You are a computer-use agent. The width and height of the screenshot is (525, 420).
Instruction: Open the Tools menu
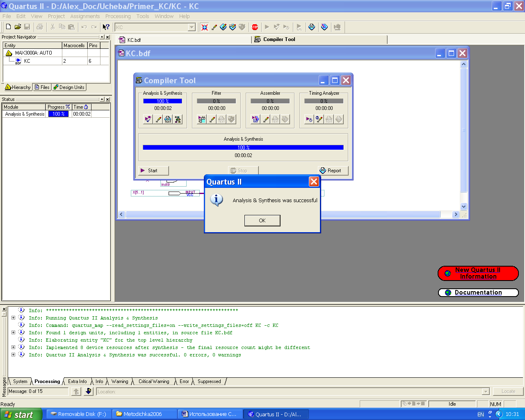pyautogui.click(x=143, y=16)
